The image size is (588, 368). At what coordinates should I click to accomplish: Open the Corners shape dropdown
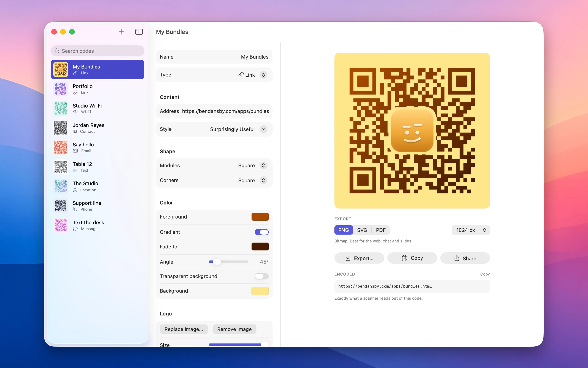point(263,180)
